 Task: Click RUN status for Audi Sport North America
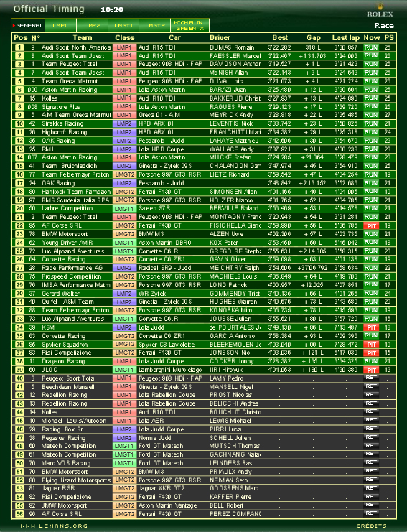click(x=371, y=47)
